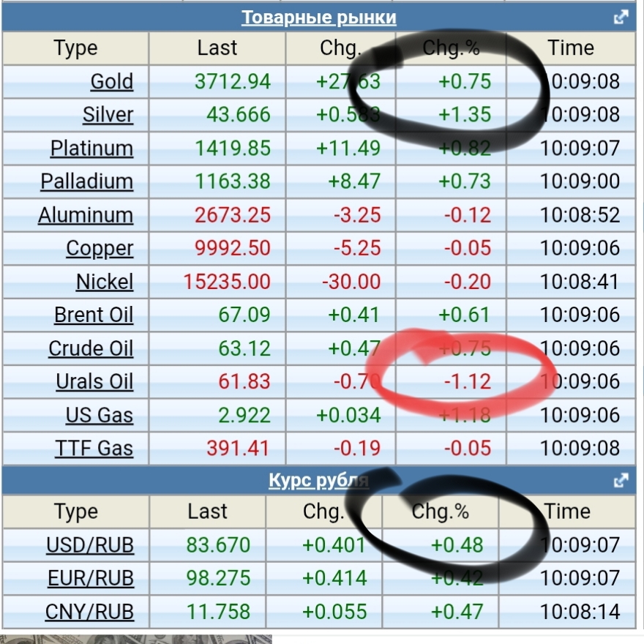The width and height of the screenshot is (644, 644).
Task: Open the EUR/RUB rate link
Action: [90, 578]
